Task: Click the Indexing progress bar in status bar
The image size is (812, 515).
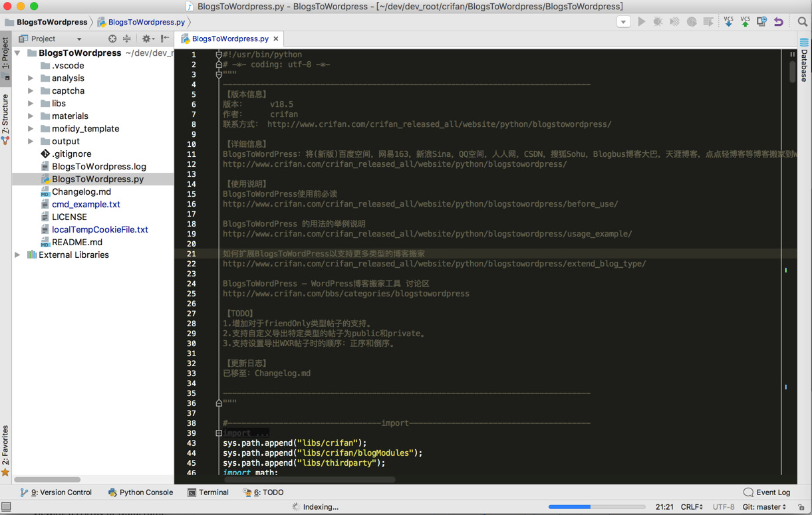Action: pyautogui.click(x=597, y=507)
